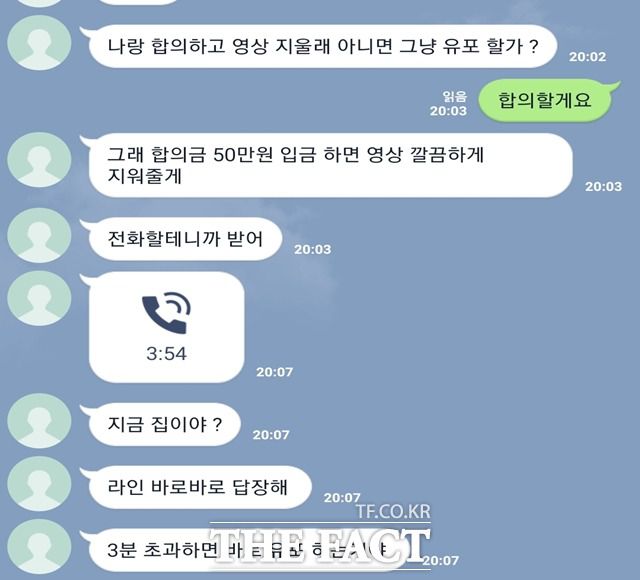The image size is (640, 580).
Task: Open avatar beside '3분 초과하면' message
Action: pos(39,547)
